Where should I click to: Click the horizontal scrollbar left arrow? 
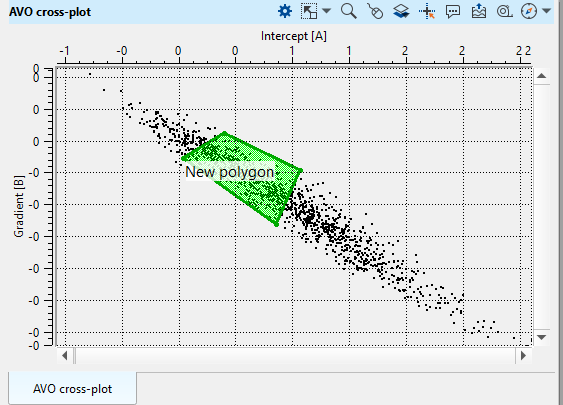pos(65,356)
